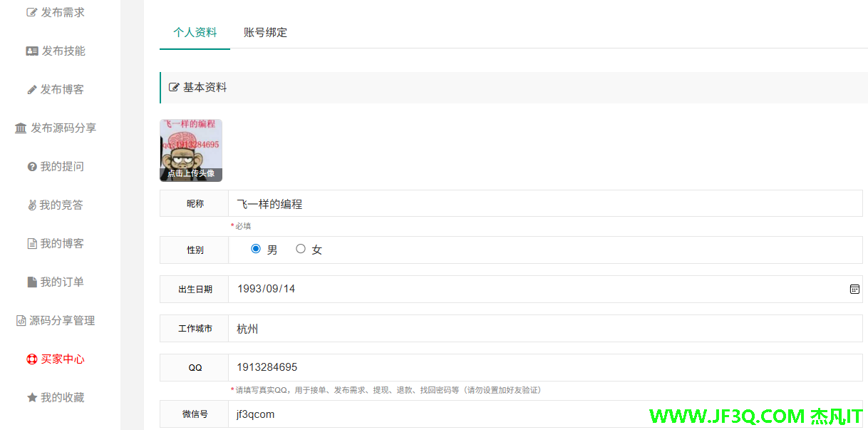The image size is (868, 430).
Task: Click the document icon beside 我的博客
Action: 32,244
